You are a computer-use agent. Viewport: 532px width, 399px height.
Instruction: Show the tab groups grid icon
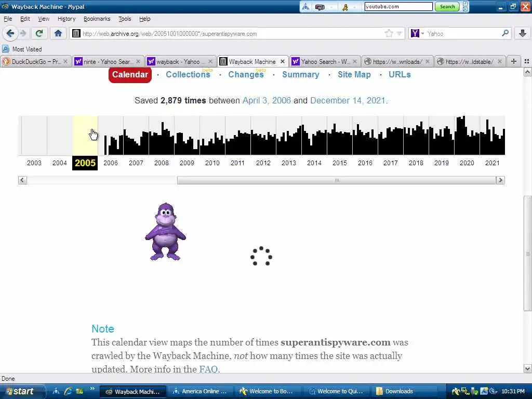pos(527,61)
